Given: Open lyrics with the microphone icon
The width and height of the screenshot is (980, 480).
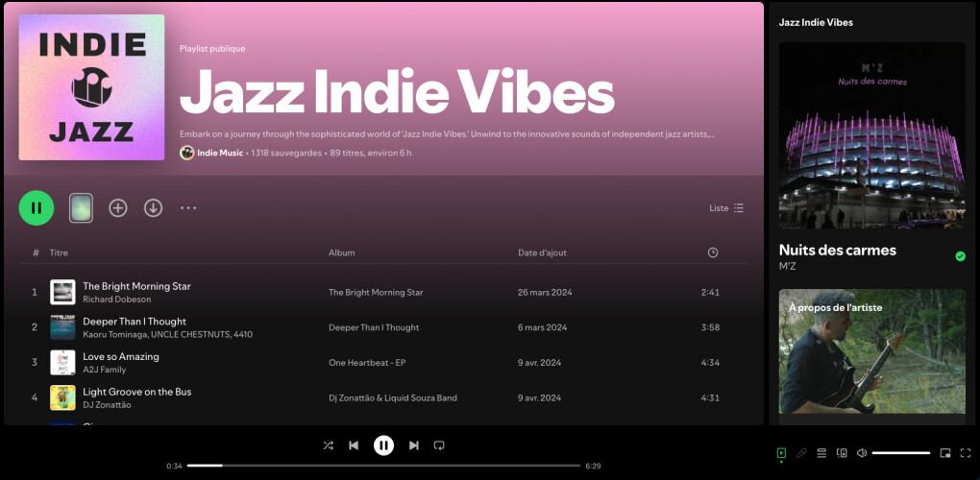Looking at the screenshot, I should (801, 453).
